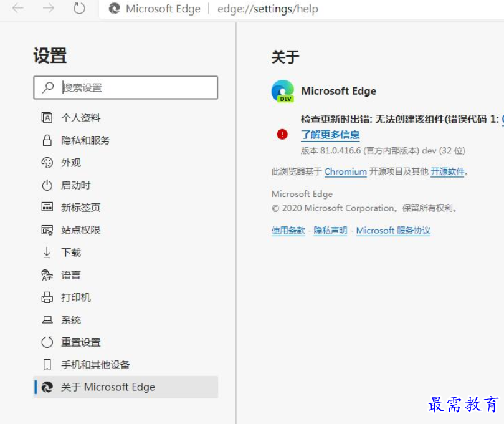Click the laptop icon for 系统
The height and width of the screenshot is (424, 504).
tap(47, 320)
